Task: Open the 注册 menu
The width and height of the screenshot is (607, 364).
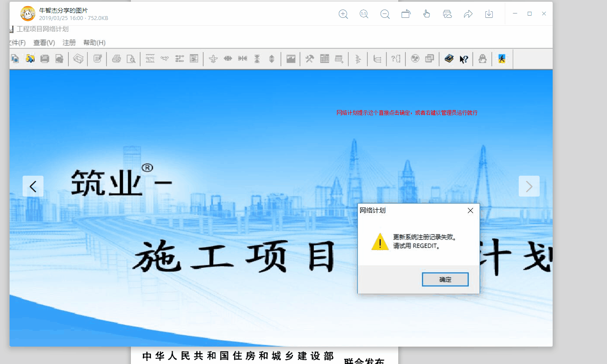Action: pos(69,43)
